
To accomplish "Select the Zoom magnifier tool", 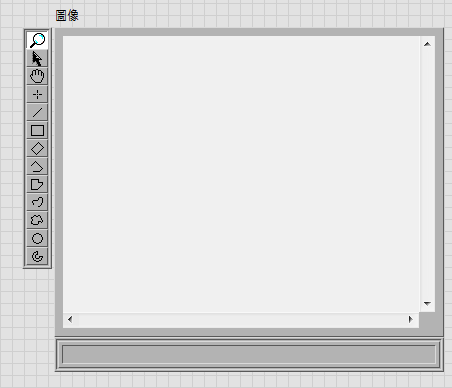I will click(x=37, y=40).
